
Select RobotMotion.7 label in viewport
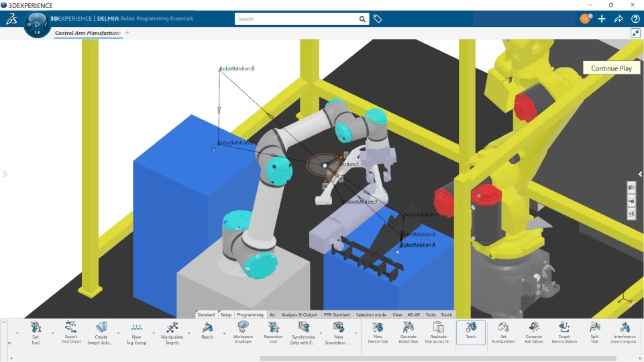tap(360, 202)
